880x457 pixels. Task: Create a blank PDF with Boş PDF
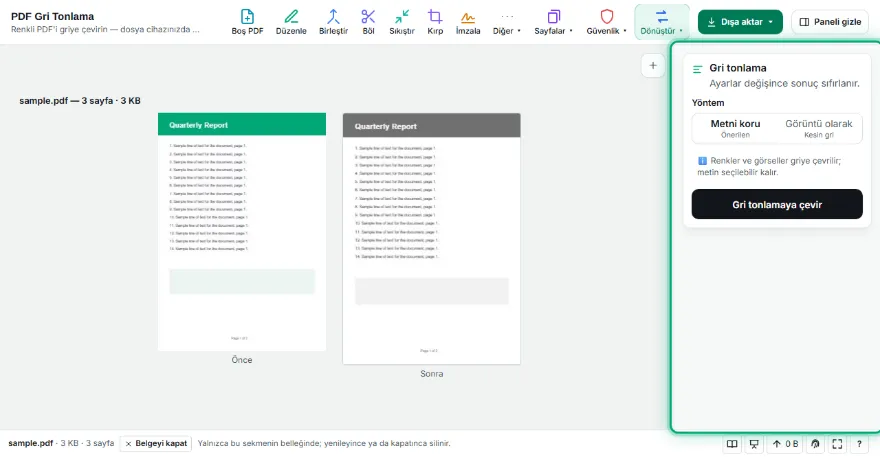[x=247, y=22]
